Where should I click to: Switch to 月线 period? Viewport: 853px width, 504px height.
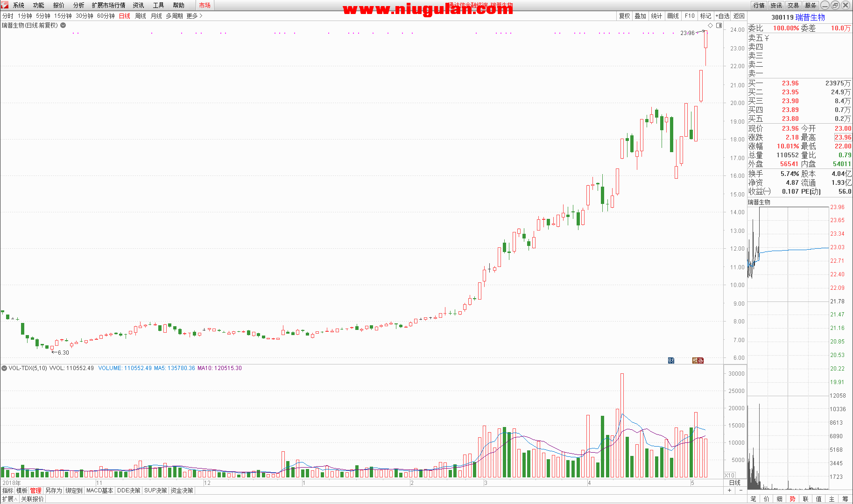click(156, 16)
